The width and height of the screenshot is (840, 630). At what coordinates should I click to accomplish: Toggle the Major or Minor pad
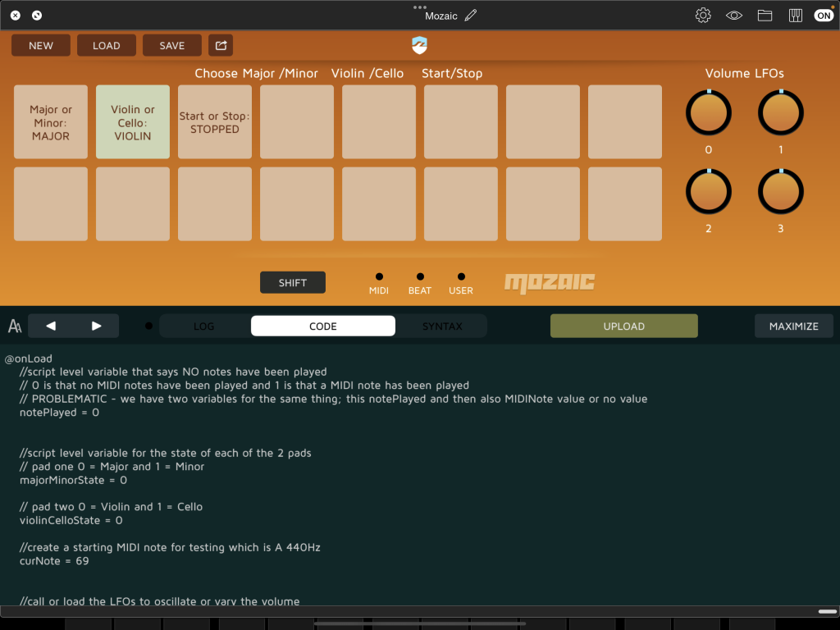coord(51,121)
